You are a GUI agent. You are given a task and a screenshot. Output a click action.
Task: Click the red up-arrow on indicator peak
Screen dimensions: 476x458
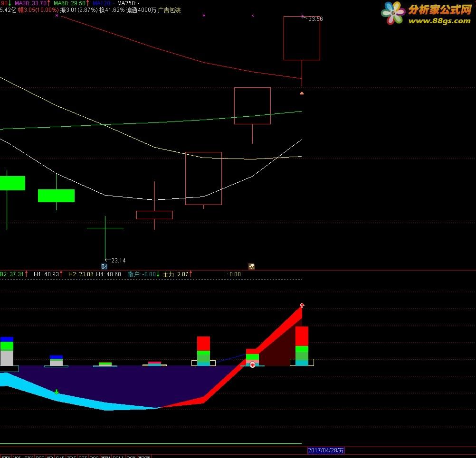tap(302, 305)
